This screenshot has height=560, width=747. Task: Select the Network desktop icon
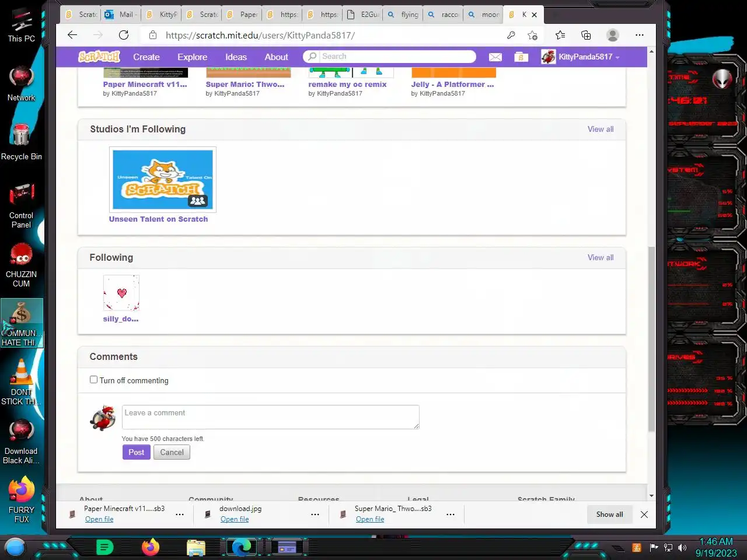tap(21, 84)
